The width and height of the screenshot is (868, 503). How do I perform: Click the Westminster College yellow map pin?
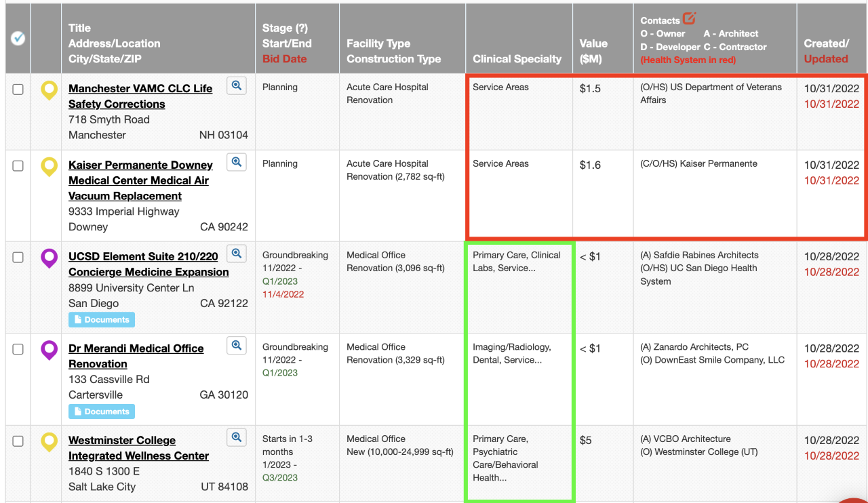50,442
